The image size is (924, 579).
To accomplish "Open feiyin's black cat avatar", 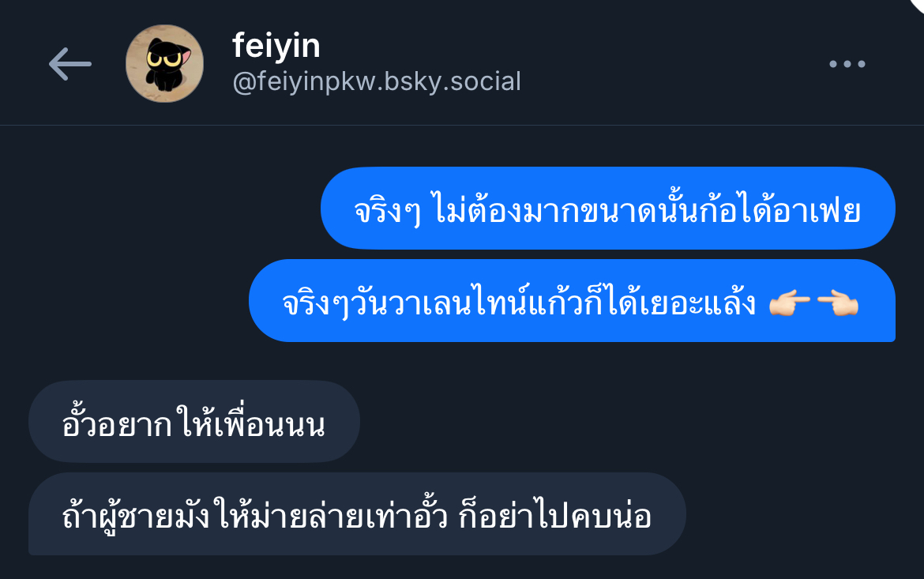I will [x=164, y=64].
